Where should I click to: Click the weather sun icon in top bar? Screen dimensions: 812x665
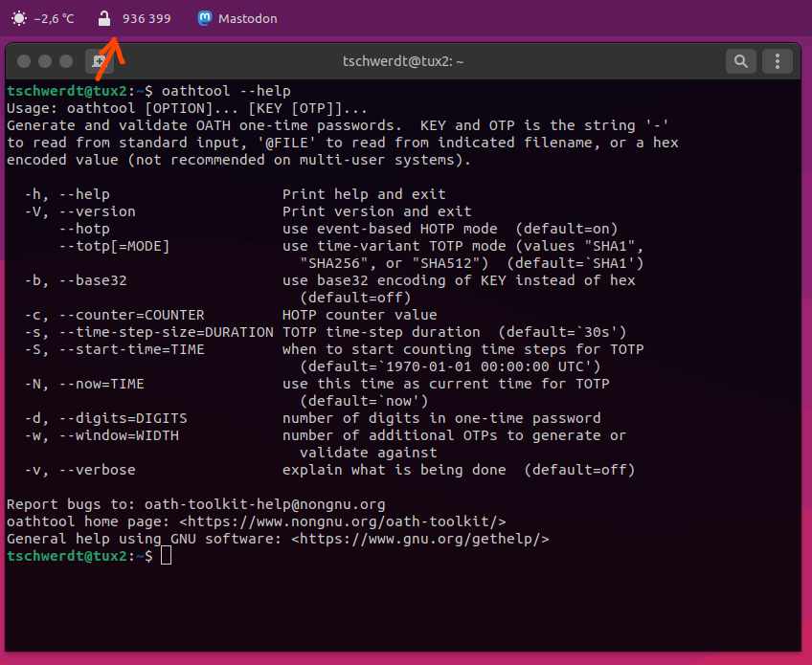tap(19, 18)
